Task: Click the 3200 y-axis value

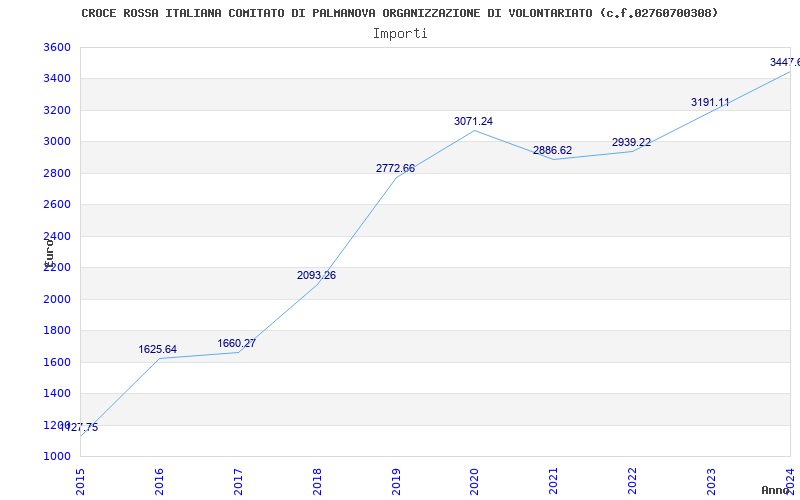Action: 57,110
